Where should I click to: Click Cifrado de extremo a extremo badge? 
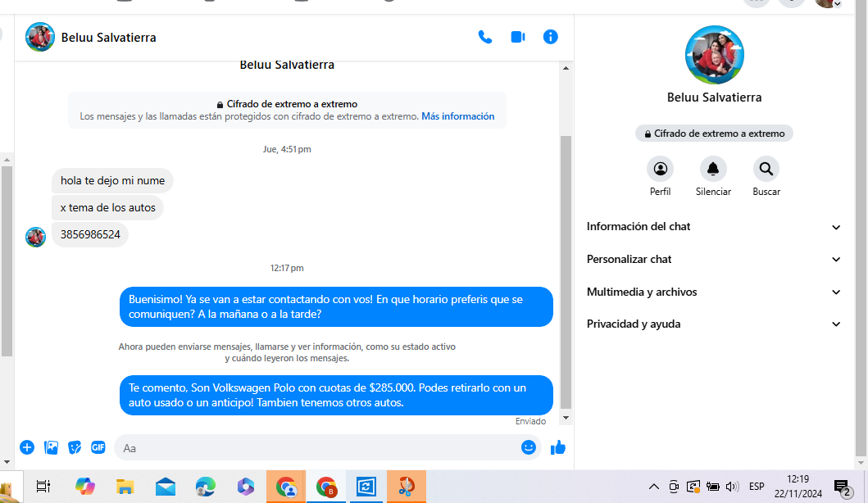(x=714, y=134)
